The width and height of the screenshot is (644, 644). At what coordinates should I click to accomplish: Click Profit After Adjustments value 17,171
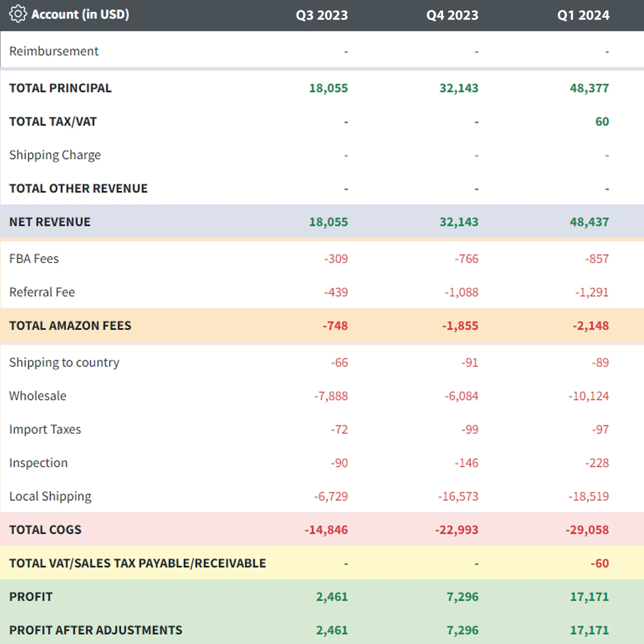point(589,630)
